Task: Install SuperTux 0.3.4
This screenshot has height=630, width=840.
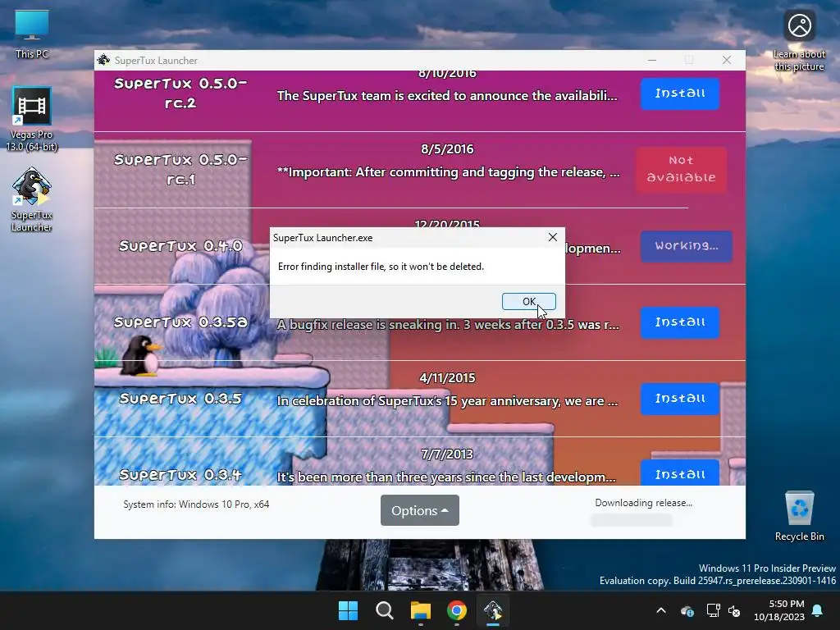Action: [x=680, y=473]
